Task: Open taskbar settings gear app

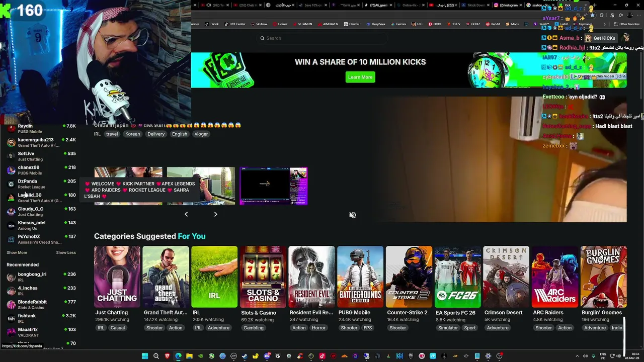Action: 488,356
